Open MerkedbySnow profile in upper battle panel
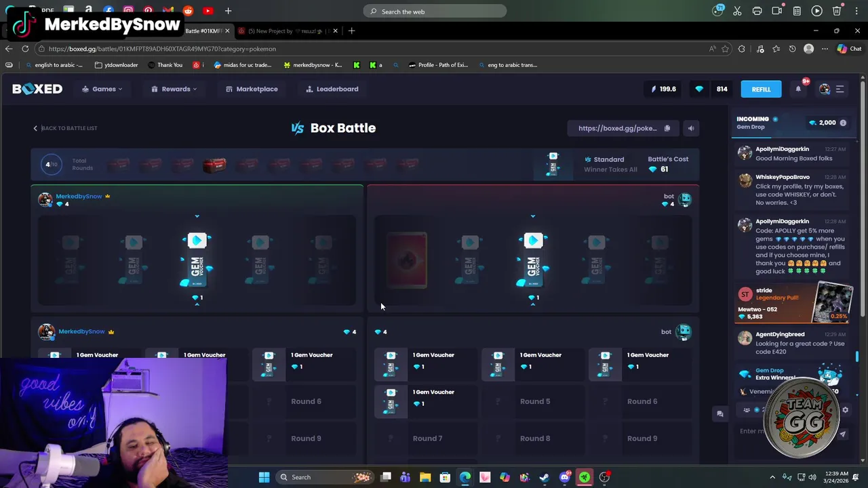The image size is (868, 488). (x=79, y=196)
